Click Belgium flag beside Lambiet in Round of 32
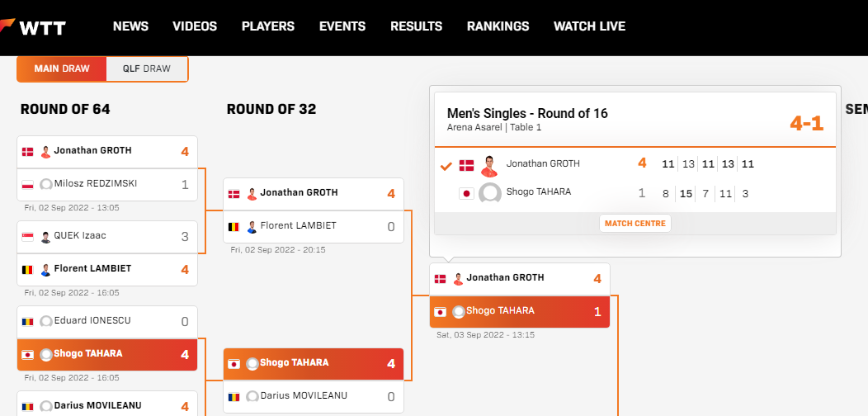Screen dimensions: 868x416 (234, 226)
